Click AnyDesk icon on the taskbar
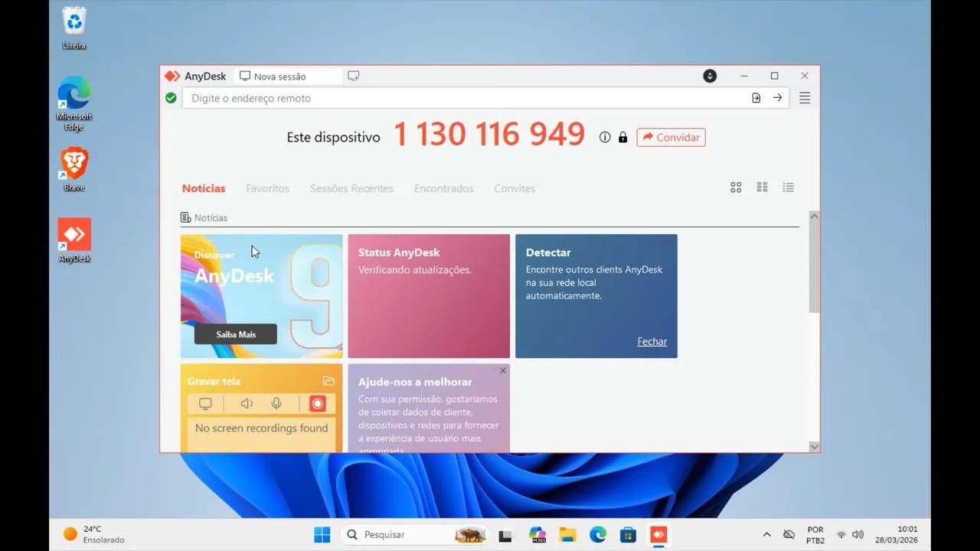980x551 pixels. (658, 535)
